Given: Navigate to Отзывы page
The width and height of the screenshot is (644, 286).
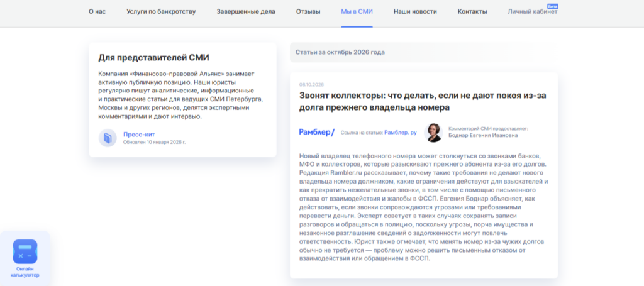Looking at the screenshot, I should coord(308,11).
